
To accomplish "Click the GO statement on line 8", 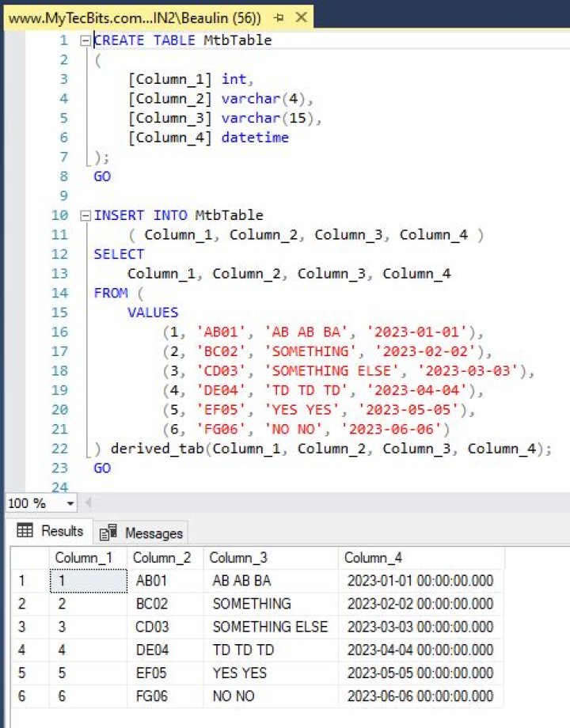I will coord(102,176).
